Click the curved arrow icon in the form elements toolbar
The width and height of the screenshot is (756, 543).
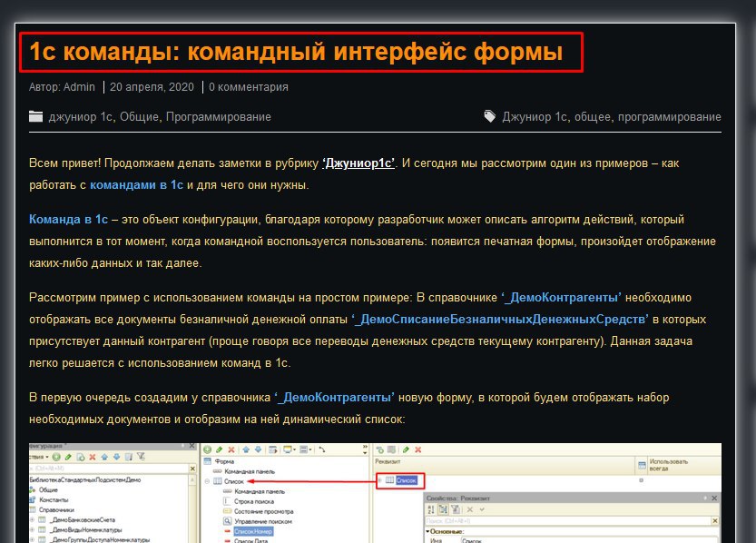[322, 449]
